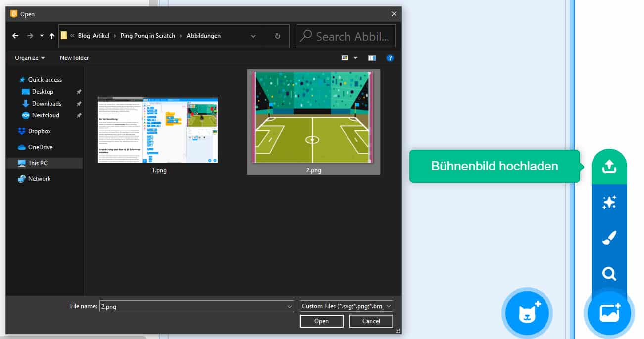Cancel the file dialog
This screenshot has height=339, width=644.
click(x=371, y=321)
